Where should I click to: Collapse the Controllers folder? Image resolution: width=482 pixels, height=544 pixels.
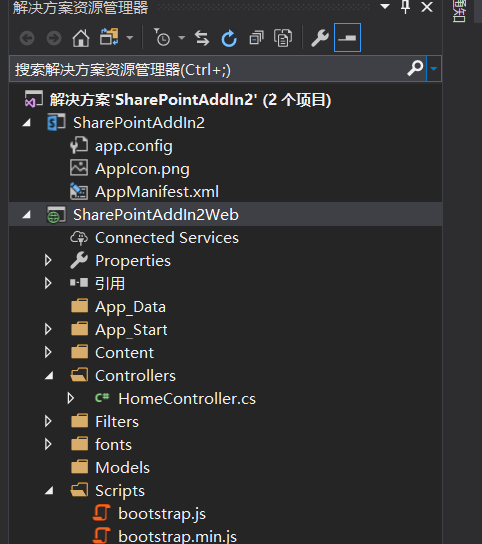pos(49,375)
